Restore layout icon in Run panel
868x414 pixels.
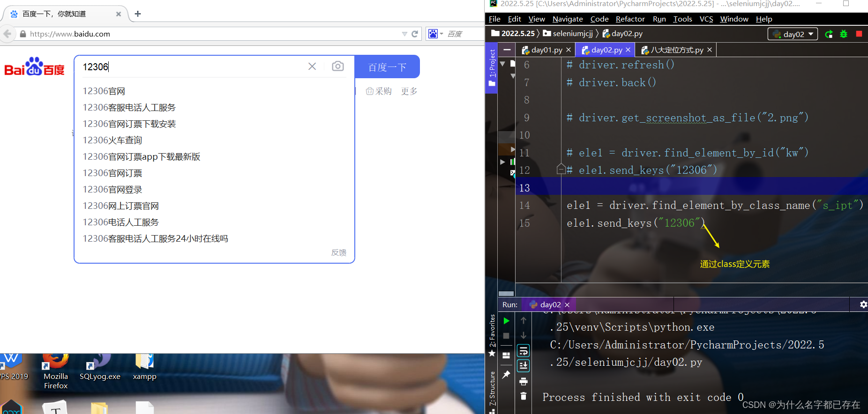coord(506,355)
